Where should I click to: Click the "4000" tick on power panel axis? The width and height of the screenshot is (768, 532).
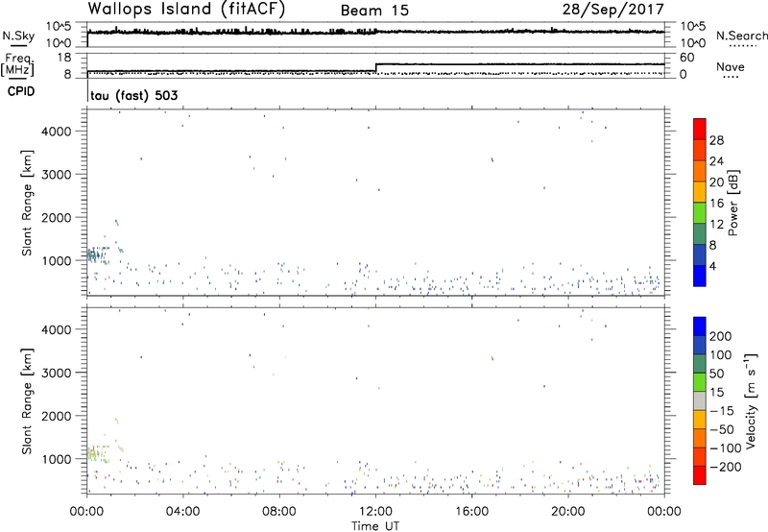tap(57, 132)
